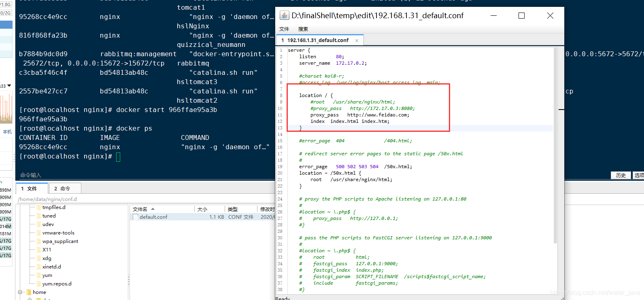644x300 pixels.
Task: Click the 'Ready' status text
Action: [x=283, y=298]
